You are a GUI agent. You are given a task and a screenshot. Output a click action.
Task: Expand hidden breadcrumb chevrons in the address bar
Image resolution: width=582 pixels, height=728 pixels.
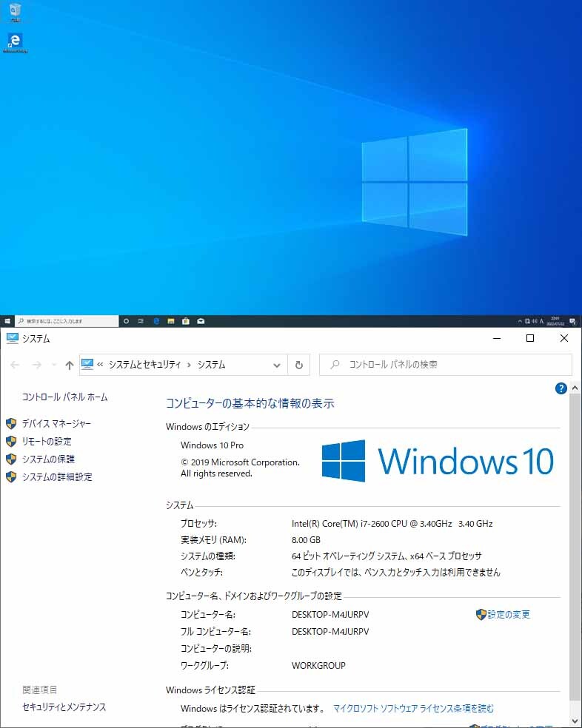pyautogui.click(x=100, y=365)
